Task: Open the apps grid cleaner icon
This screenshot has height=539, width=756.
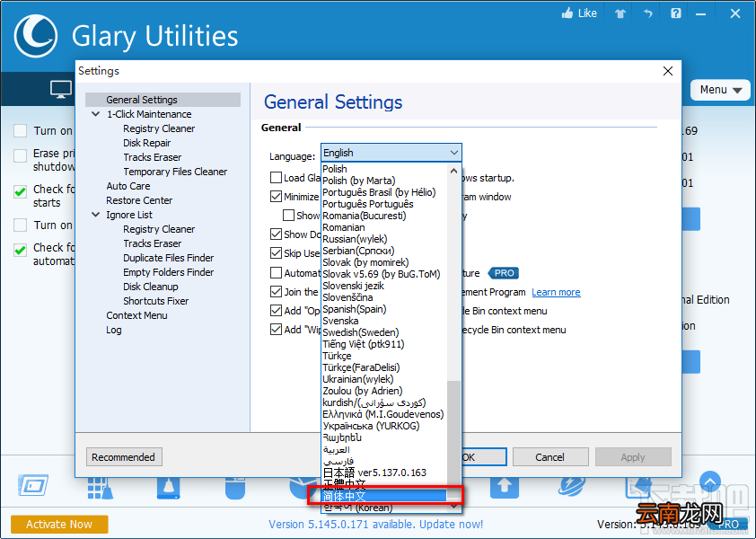Action: point(100,489)
